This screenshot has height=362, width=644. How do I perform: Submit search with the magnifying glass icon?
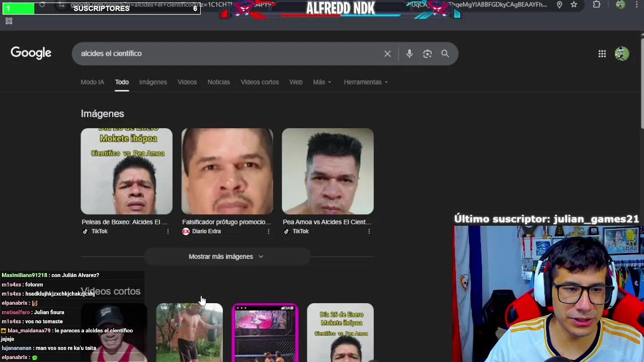click(x=445, y=53)
